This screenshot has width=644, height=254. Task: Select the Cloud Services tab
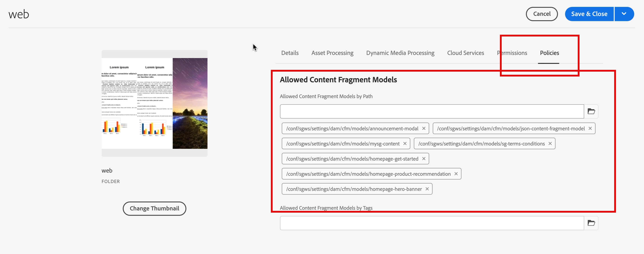(x=465, y=53)
